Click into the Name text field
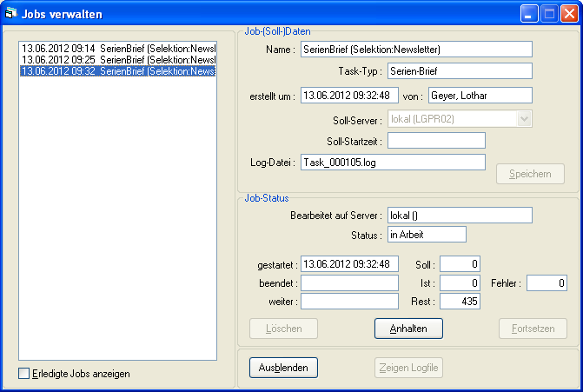Image resolution: width=583 pixels, height=392 pixels. (x=415, y=50)
